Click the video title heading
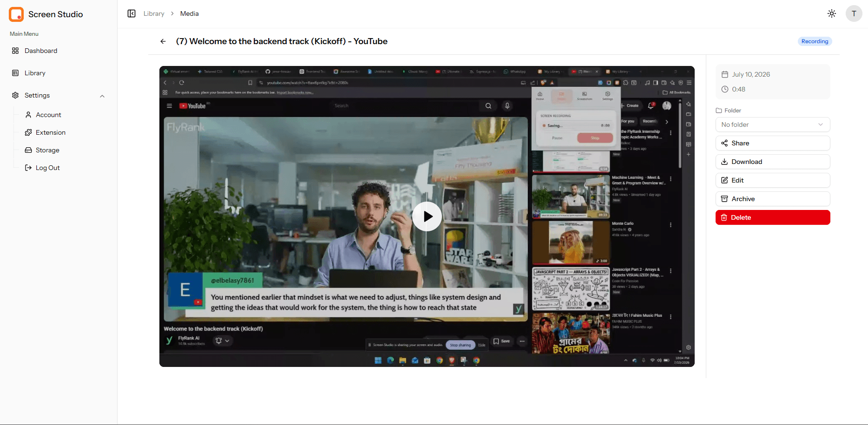 (x=282, y=41)
